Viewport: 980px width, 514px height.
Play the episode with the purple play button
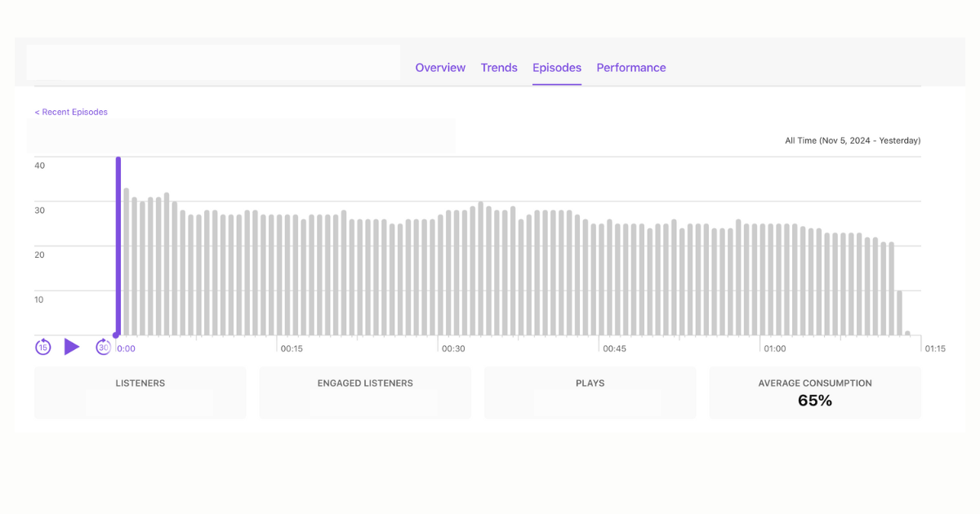tap(72, 347)
